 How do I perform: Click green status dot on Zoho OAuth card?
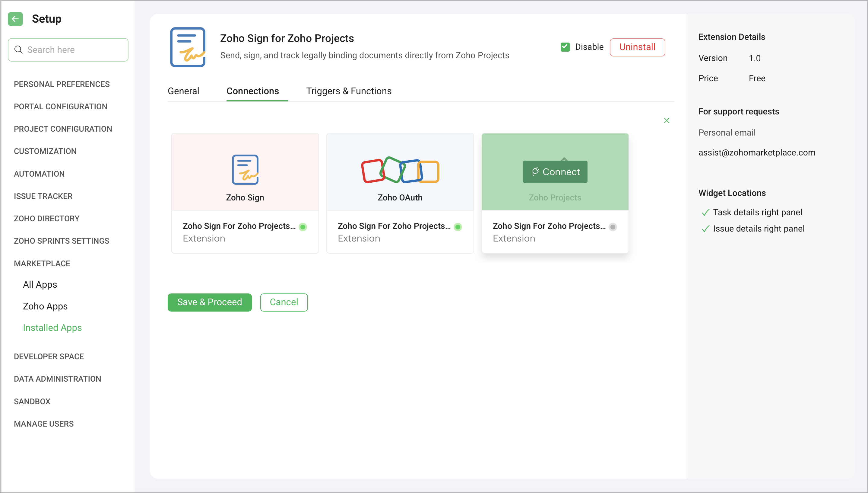click(458, 227)
